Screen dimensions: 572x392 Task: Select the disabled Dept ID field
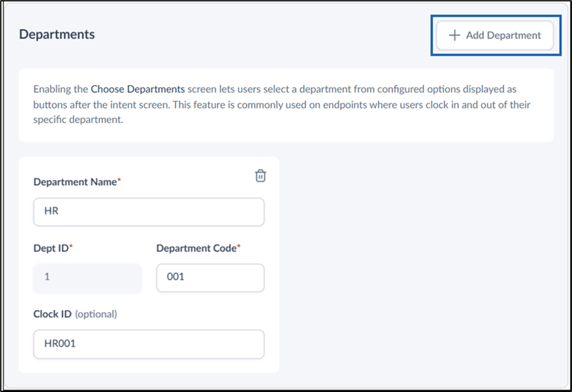pos(88,278)
